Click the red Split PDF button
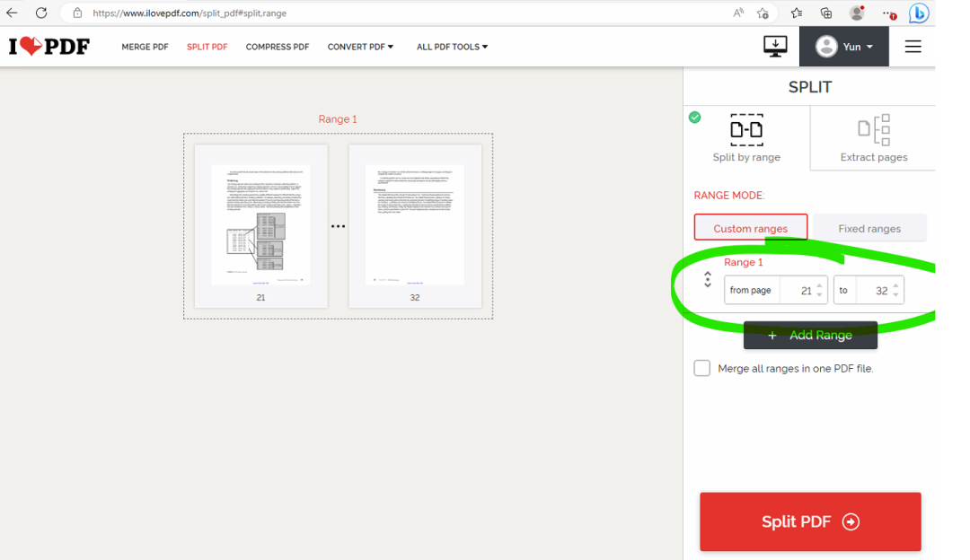 pyautogui.click(x=810, y=521)
